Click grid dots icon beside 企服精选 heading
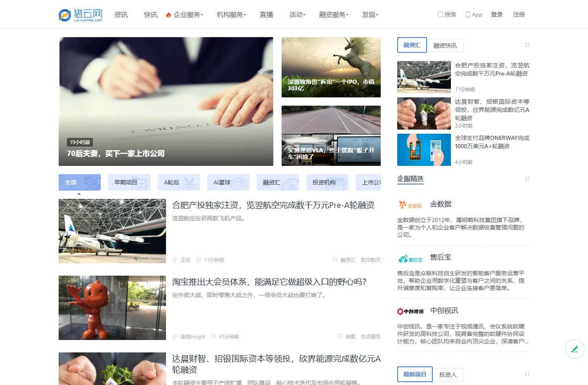The image size is (588, 385). click(527, 179)
